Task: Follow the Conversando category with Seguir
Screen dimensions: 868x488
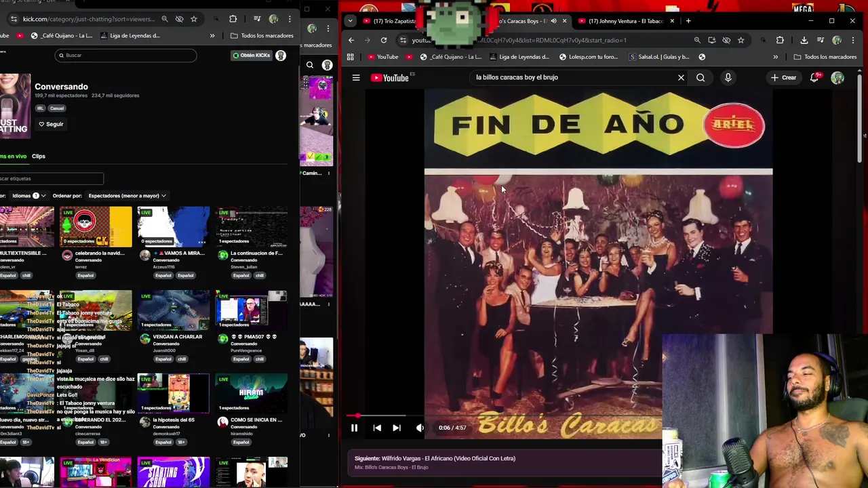Action: (x=51, y=124)
